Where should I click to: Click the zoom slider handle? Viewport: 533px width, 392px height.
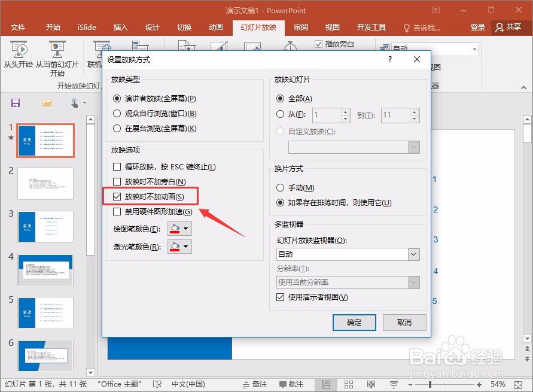point(430,385)
